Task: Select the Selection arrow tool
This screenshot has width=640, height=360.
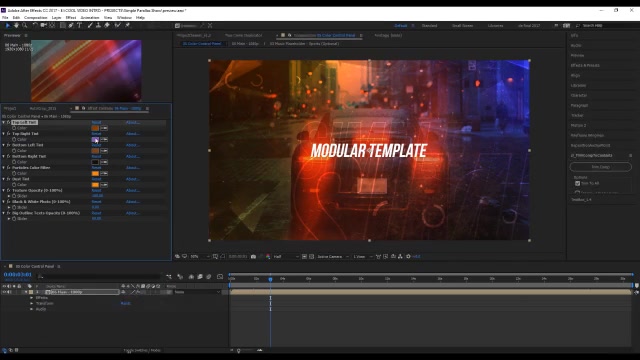Action: pyautogui.click(x=7, y=25)
